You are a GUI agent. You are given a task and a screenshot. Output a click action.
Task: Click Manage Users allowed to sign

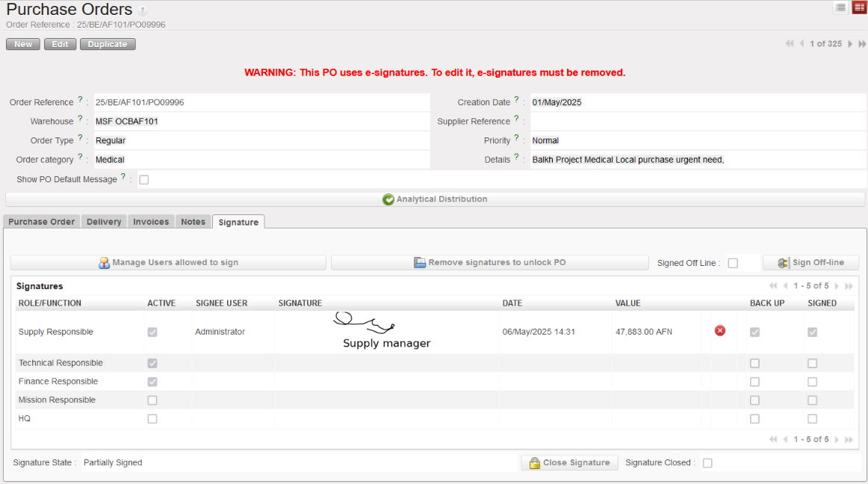168,263
